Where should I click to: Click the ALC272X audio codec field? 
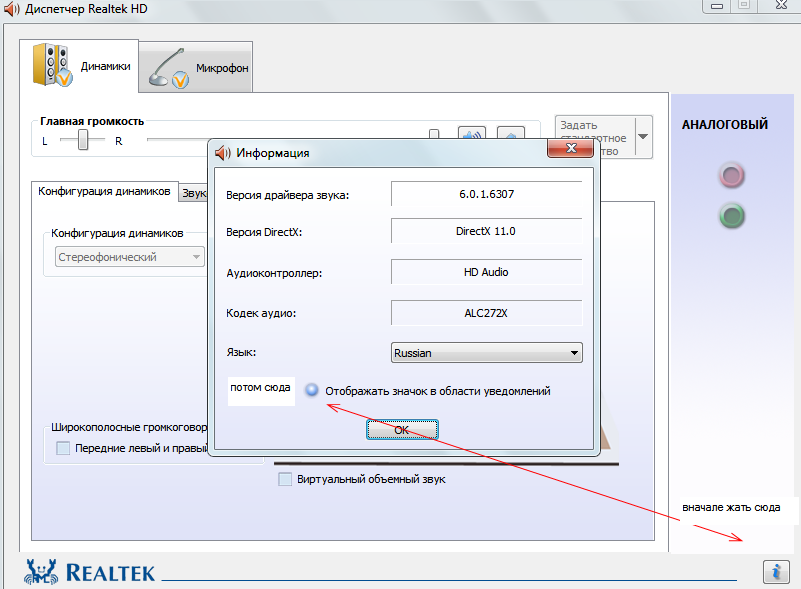pyautogui.click(x=486, y=313)
